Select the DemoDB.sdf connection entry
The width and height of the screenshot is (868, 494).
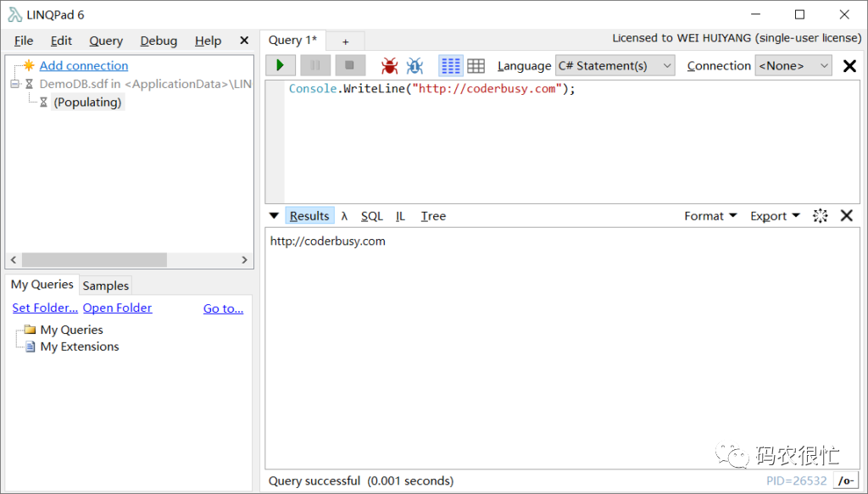coord(146,84)
